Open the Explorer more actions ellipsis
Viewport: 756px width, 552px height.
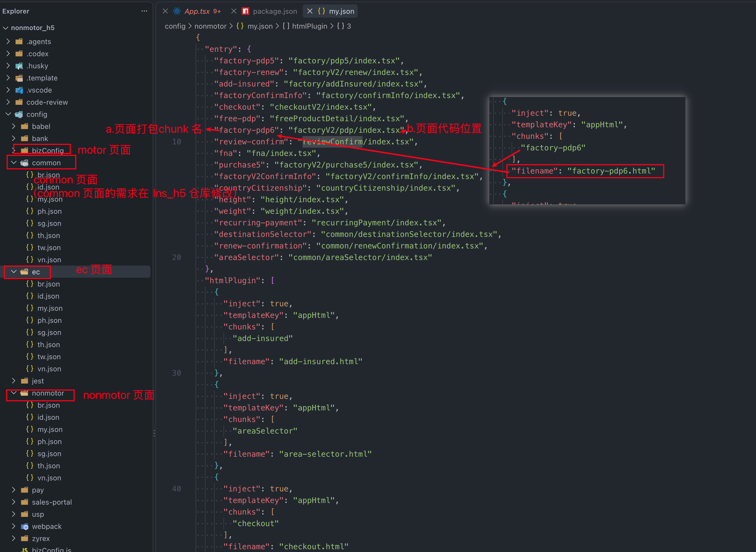[x=144, y=11]
